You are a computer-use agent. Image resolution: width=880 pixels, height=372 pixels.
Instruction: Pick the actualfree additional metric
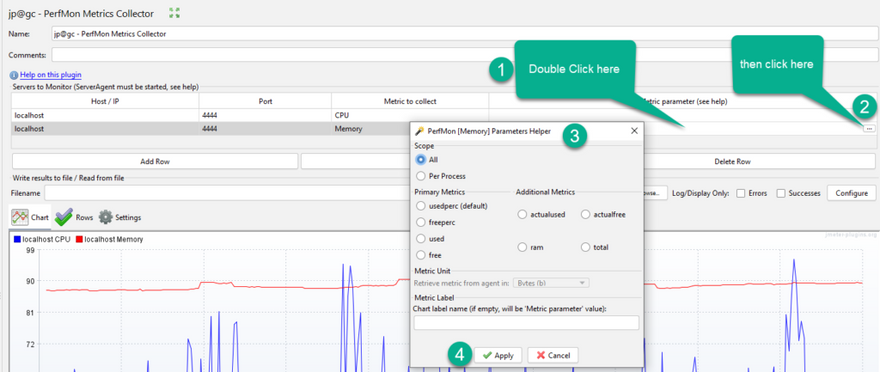tap(586, 214)
